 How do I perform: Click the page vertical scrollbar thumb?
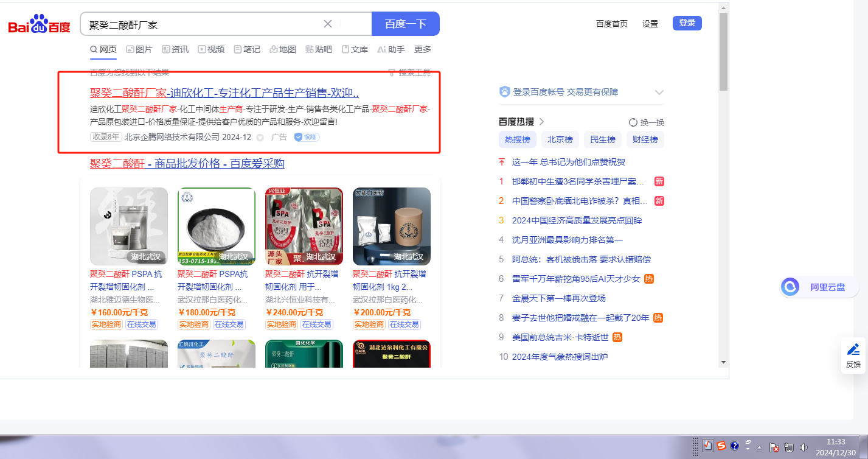click(x=723, y=52)
